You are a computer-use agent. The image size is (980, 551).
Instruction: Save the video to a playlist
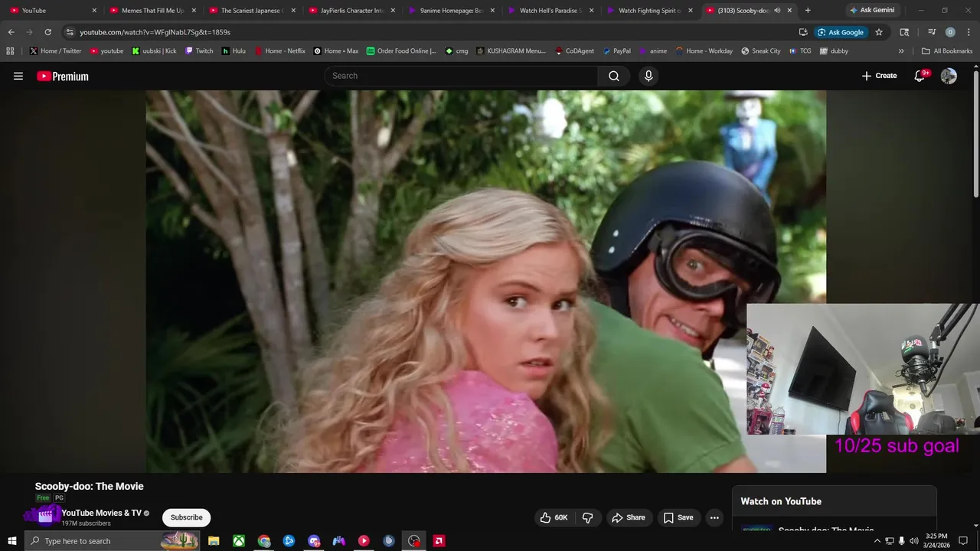pos(678,517)
